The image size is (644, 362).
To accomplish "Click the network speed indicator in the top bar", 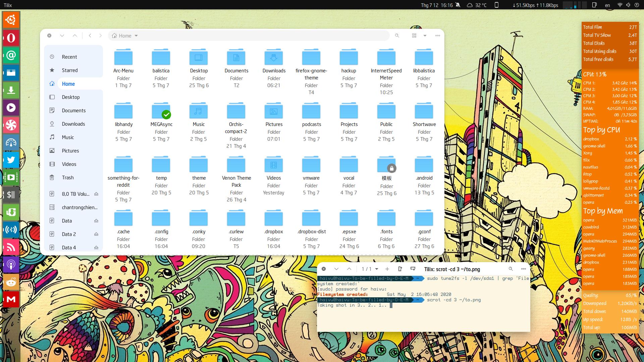I will (x=535, y=5).
